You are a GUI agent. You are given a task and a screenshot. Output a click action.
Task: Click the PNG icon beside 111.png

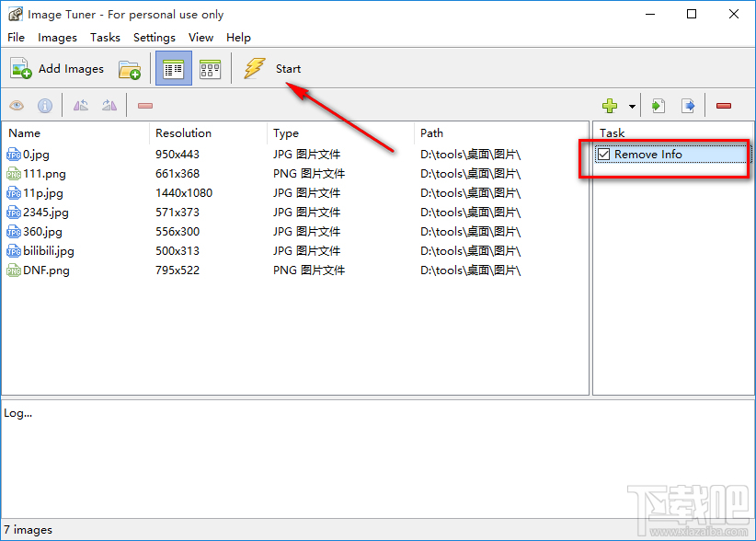[14, 174]
